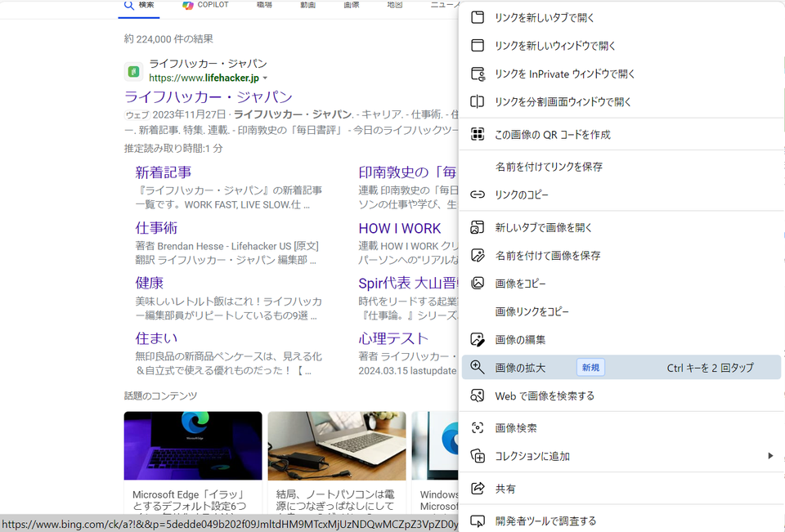Click the magnifier plus icon for image zoom
785x532 pixels.
coord(478,368)
